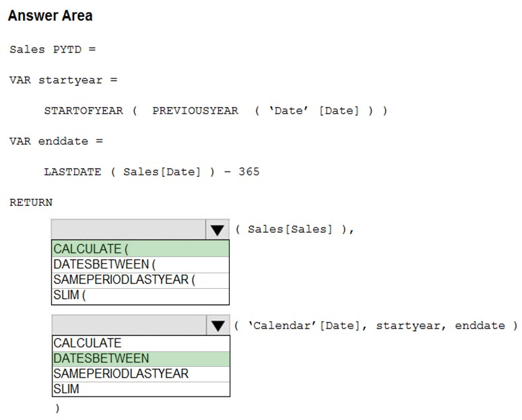The height and width of the screenshot is (420, 522).
Task: Click the 'Sales PYTD =' text
Action: (53, 50)
